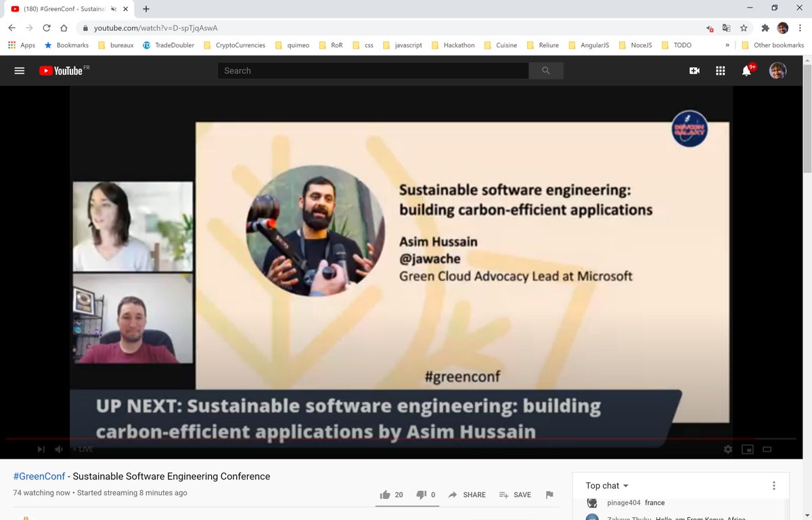Open the TODO bookmark folder

(x=676, y=45)
